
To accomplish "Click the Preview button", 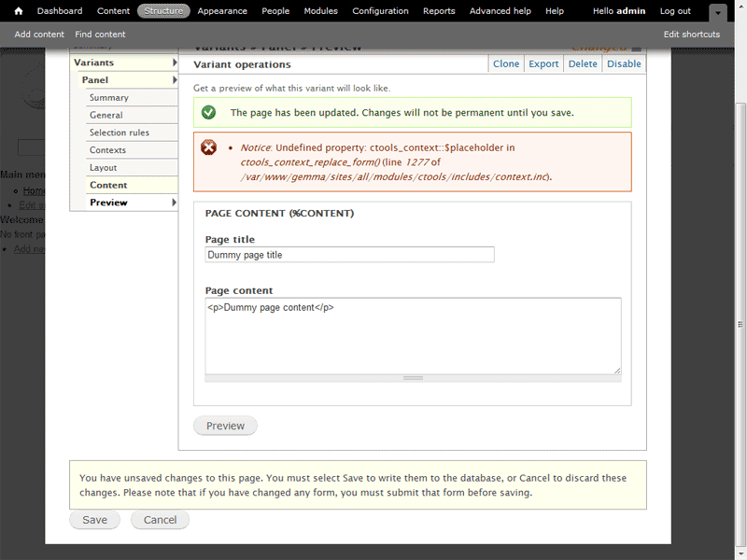I will pos(225,426).
